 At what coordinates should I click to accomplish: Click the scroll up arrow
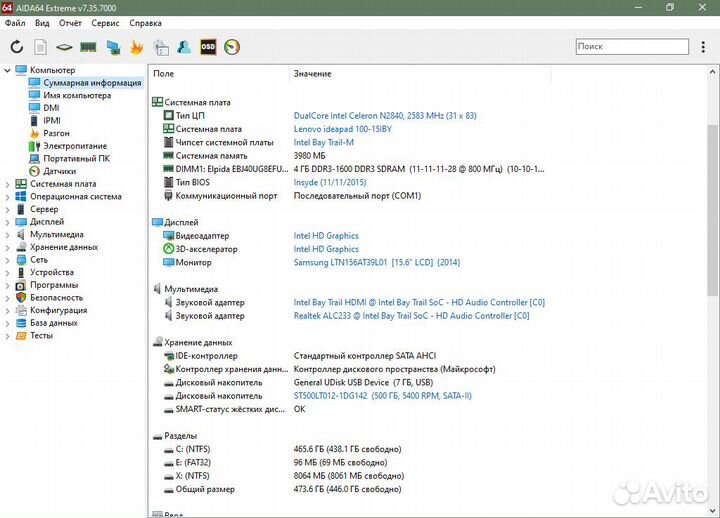tap(712, 72)
